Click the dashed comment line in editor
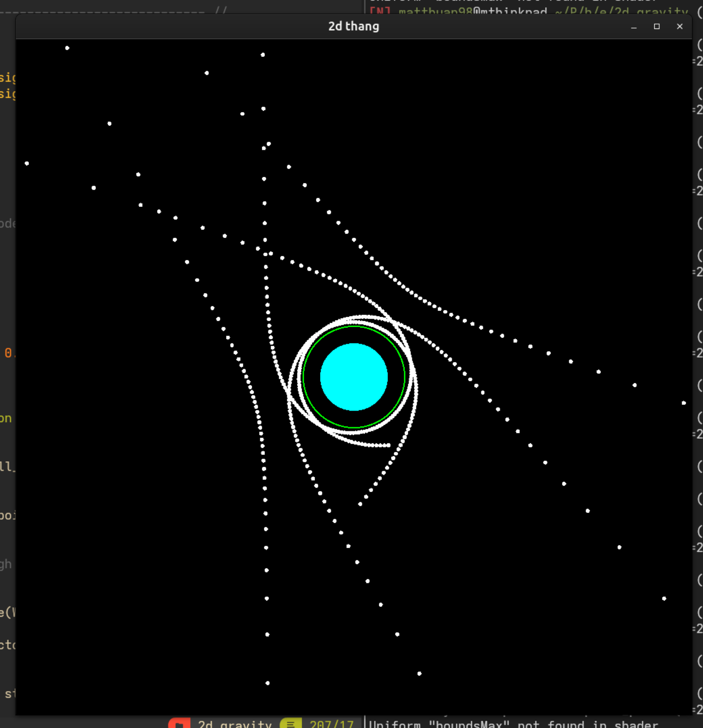This screenshot has height=728, width=703. point(113,11)
